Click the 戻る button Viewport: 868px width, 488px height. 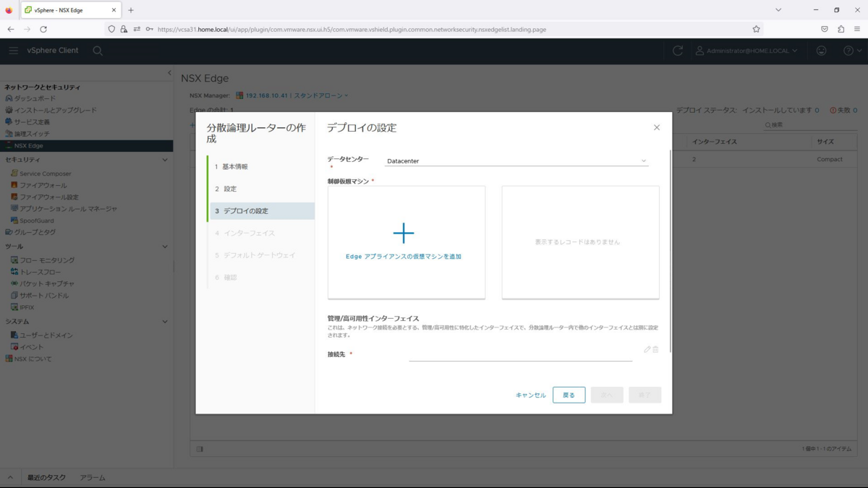[569, 395]
